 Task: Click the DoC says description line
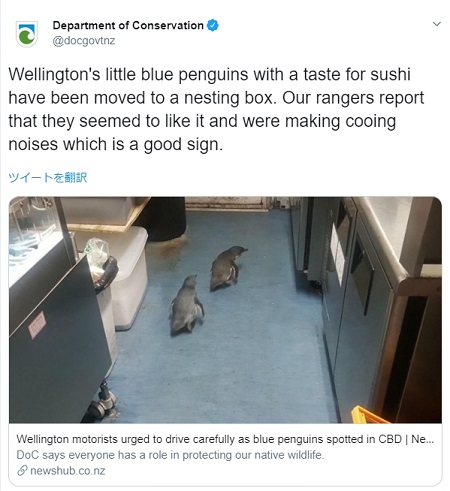pos(170,455)
